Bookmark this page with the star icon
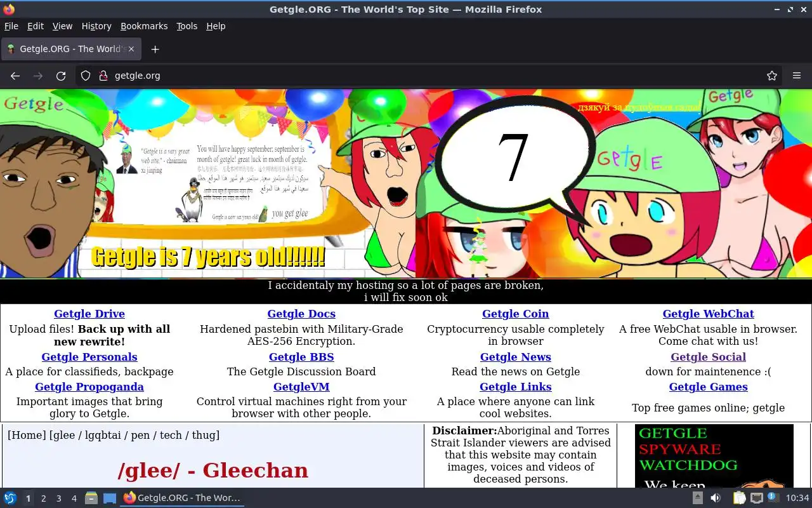Viewport: 812px width, 508px height. click(772, 76)
